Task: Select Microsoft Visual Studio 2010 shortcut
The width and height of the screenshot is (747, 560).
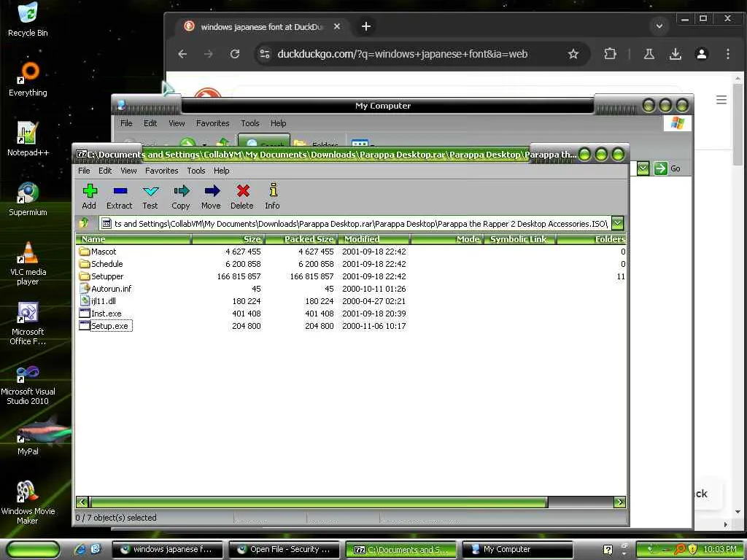Action: [x=28, y=384]
